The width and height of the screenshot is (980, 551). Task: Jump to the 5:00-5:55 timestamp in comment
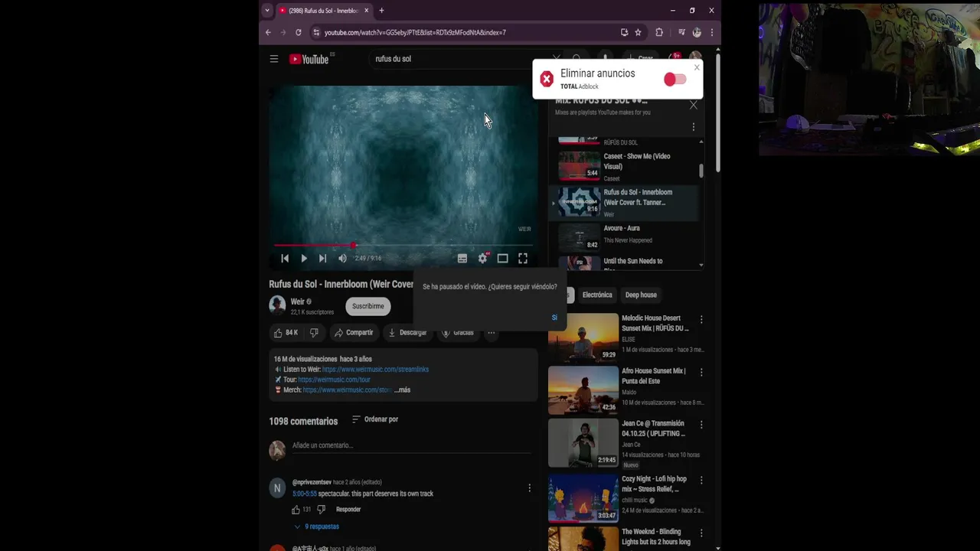pos(304,494)
